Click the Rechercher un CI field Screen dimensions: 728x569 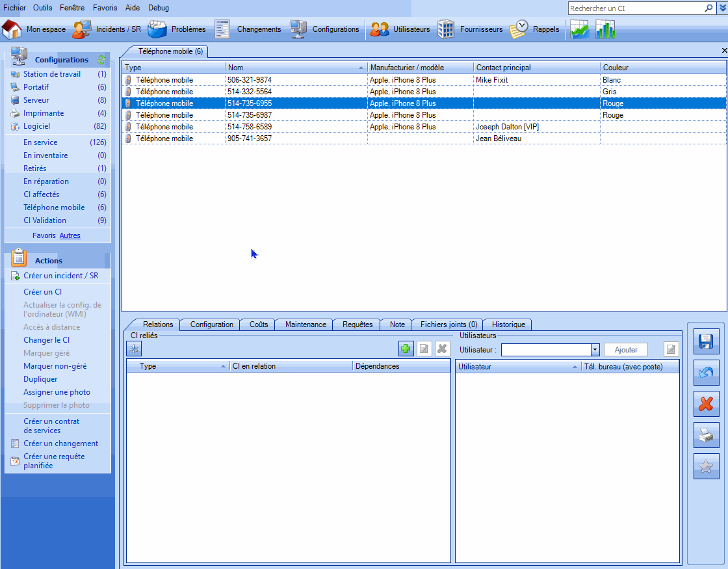[636, 8]
